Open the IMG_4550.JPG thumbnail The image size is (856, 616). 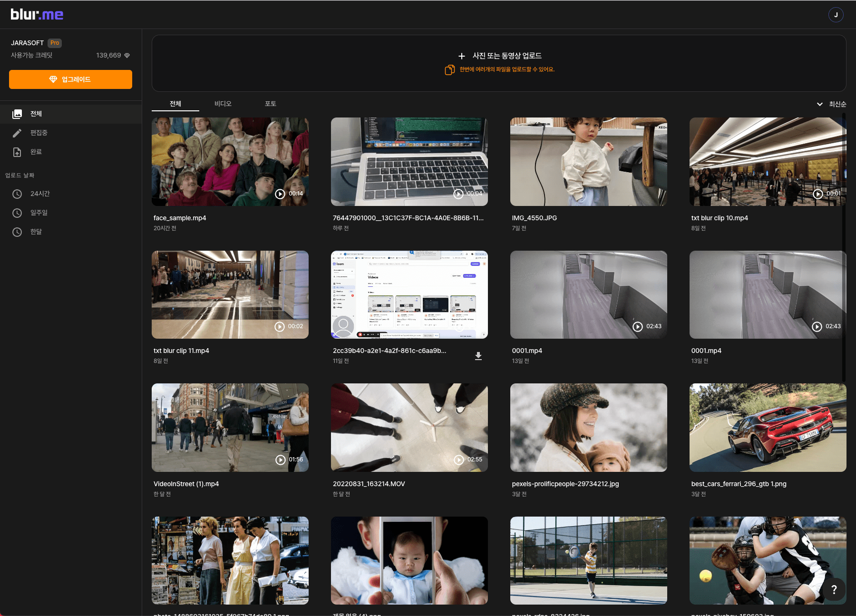point(588,162)
